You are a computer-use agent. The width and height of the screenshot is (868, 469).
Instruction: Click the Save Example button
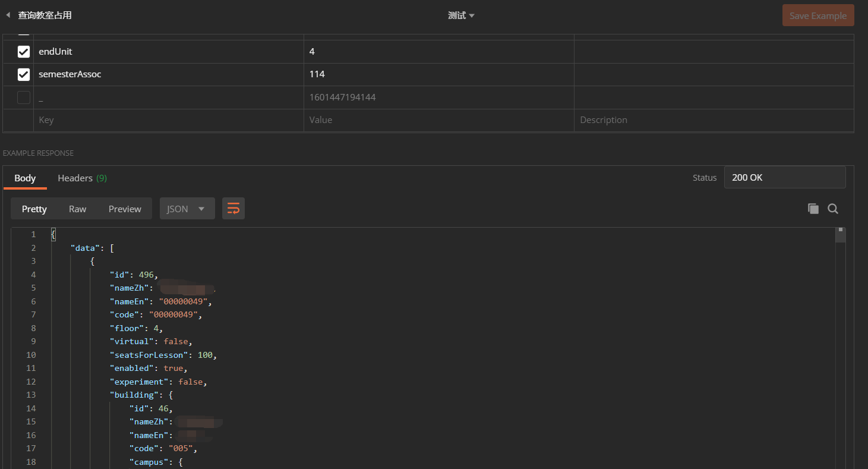[x=818, y=15]
